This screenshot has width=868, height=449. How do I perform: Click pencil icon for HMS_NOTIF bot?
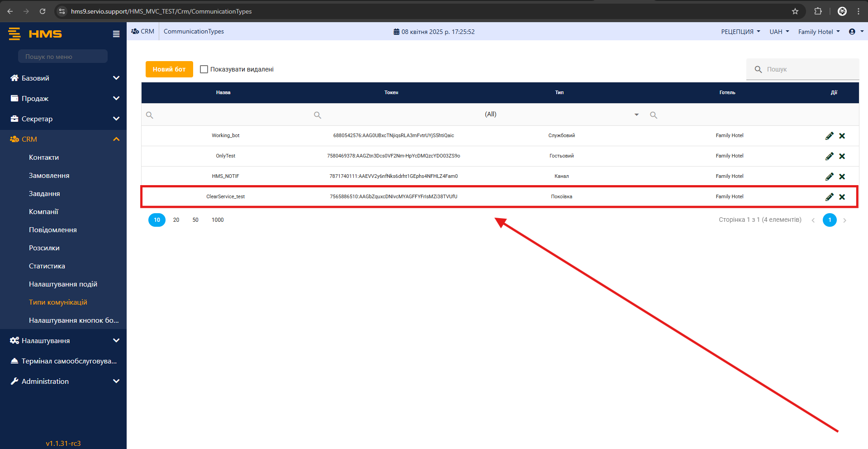[x=829, y=177]
